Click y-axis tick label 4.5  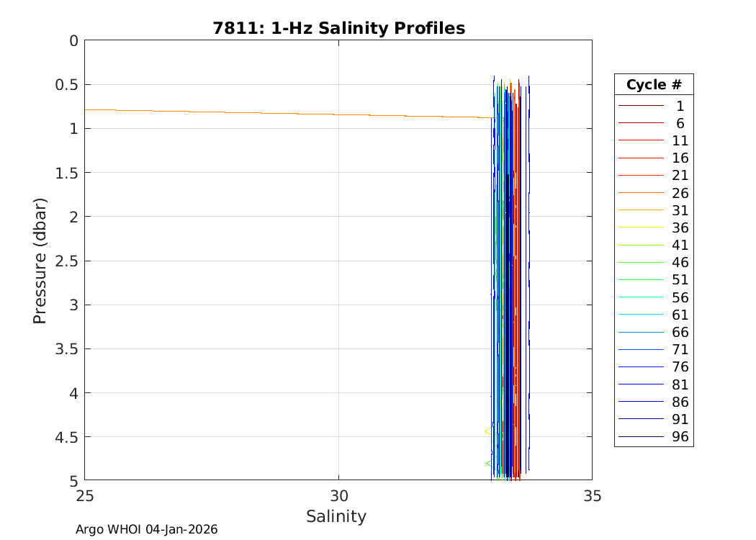(63, 437)
